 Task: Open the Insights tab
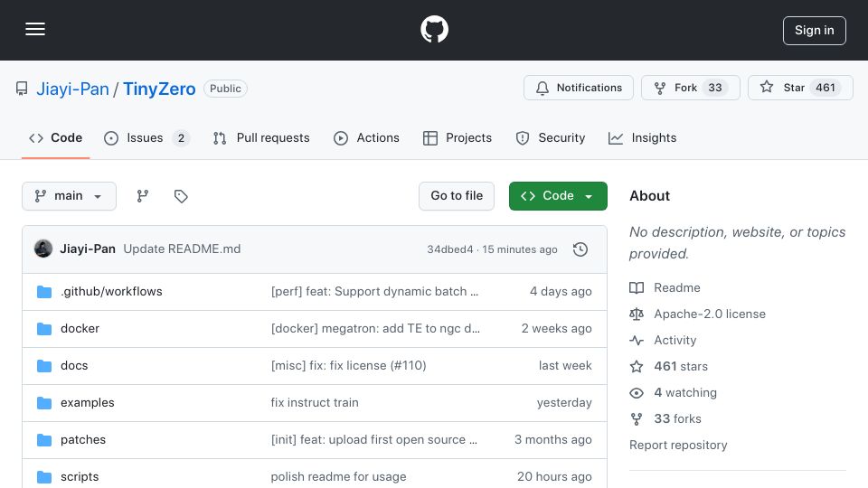tap(642, 137)
